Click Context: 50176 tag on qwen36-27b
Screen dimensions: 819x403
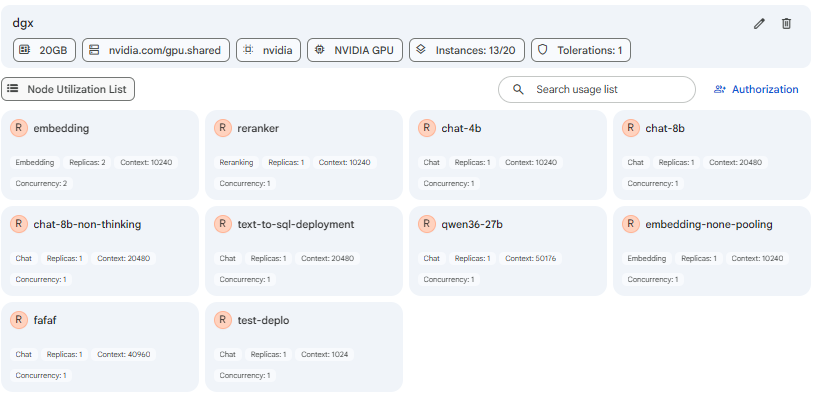530,258
